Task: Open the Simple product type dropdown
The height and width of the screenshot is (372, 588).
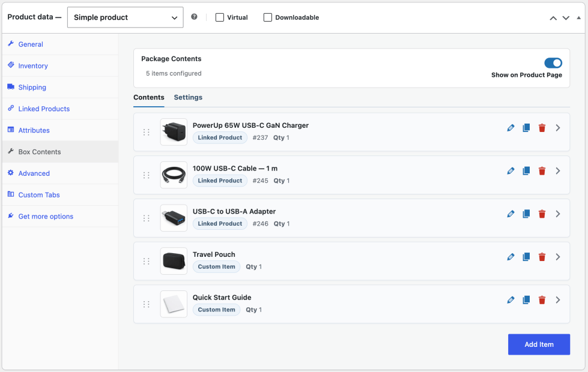Action: (x=126, y=17)
